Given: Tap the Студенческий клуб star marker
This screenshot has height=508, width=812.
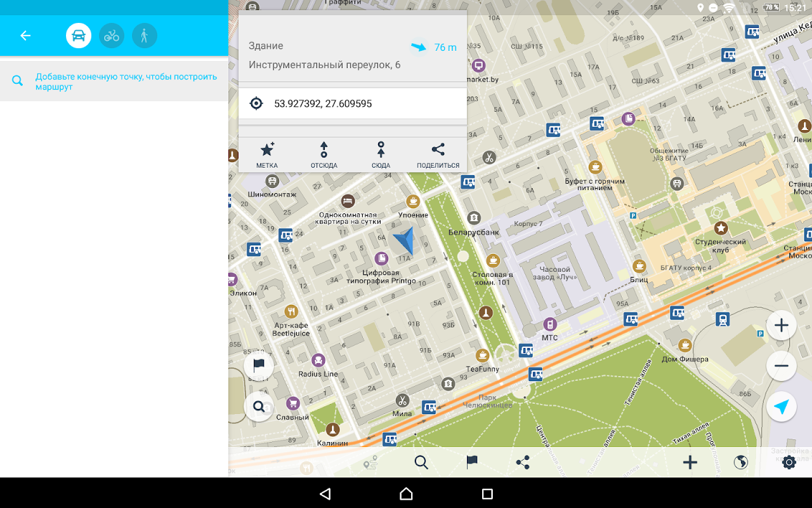Looking at the screenshot, I should coord(721,227).
